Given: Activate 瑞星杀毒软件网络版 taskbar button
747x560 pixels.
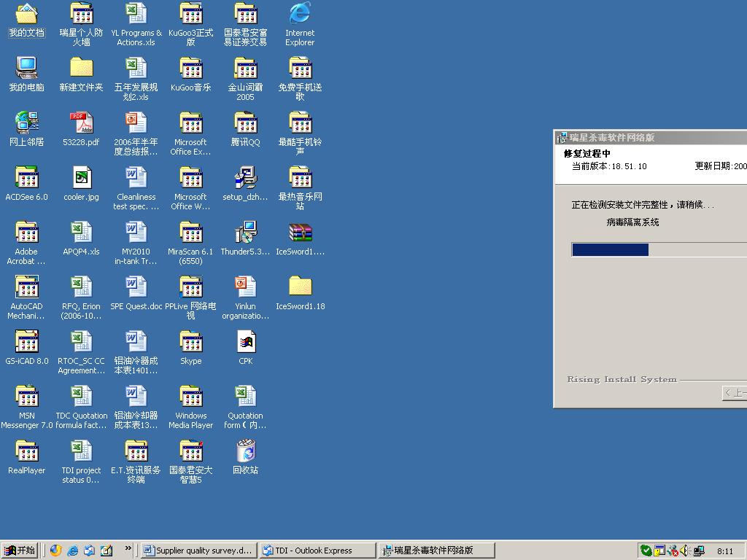Looking at the screenshot, I should tap(436, 551).
